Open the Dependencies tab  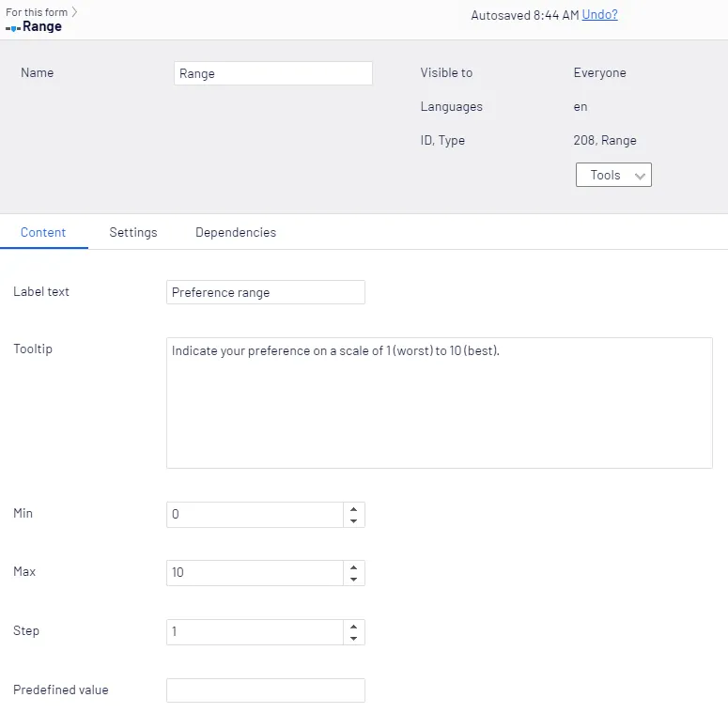[x=236, y=232]
